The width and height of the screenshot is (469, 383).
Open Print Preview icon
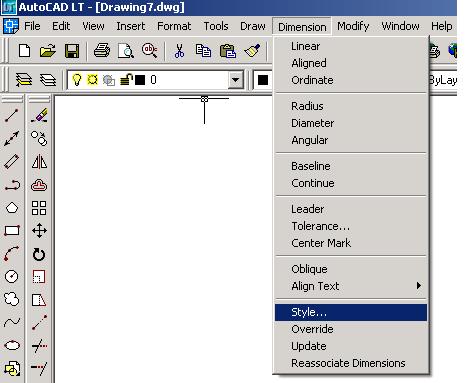(126, 51)
